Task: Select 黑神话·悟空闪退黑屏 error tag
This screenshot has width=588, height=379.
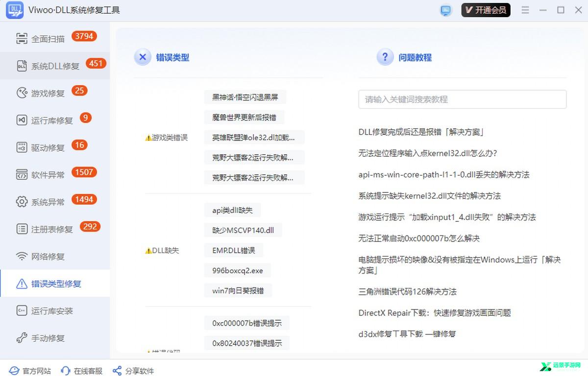Action: (245, 97)
